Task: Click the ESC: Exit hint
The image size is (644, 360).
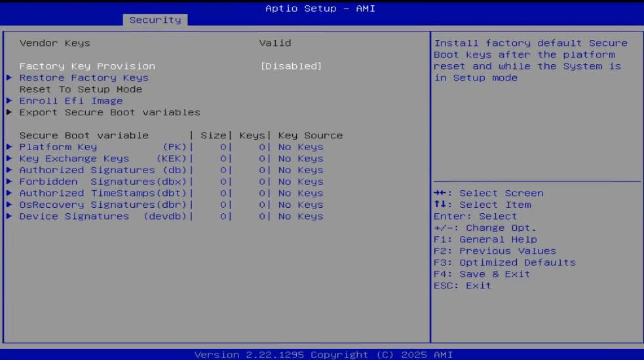Action: tap(463, 285)
